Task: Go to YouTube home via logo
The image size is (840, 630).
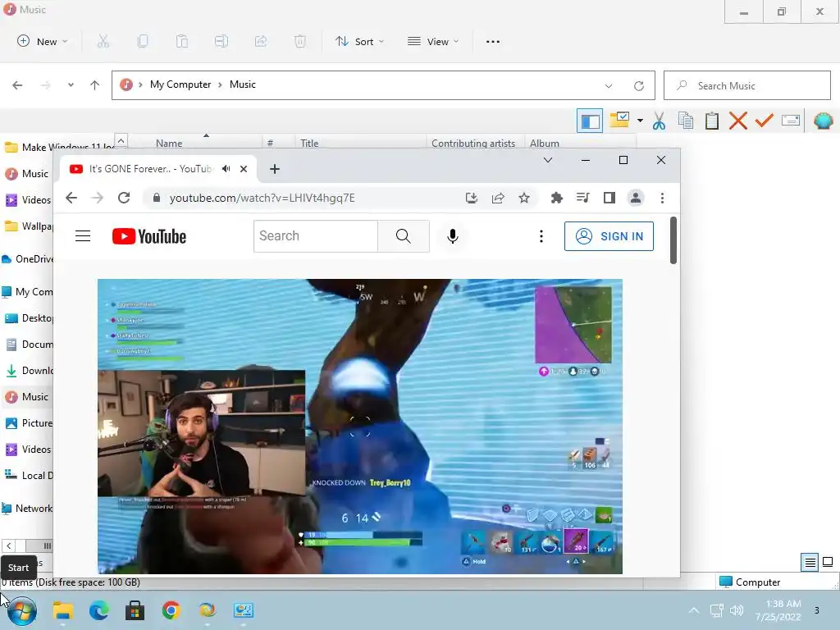Action: [149, 236]
